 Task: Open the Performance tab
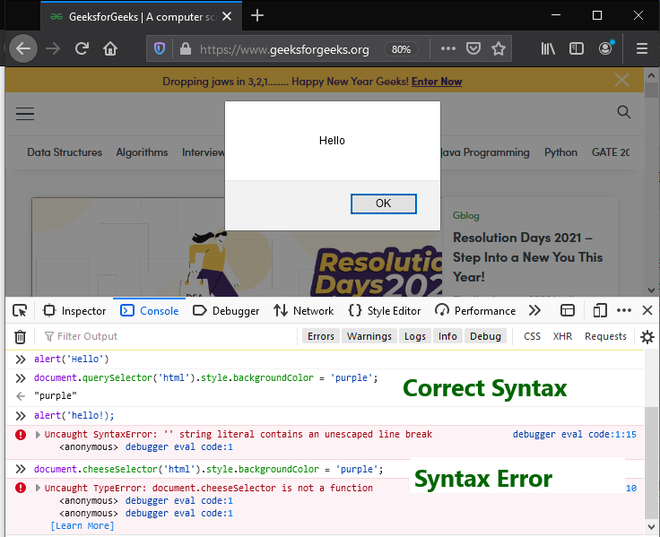[x=475, y=311]
